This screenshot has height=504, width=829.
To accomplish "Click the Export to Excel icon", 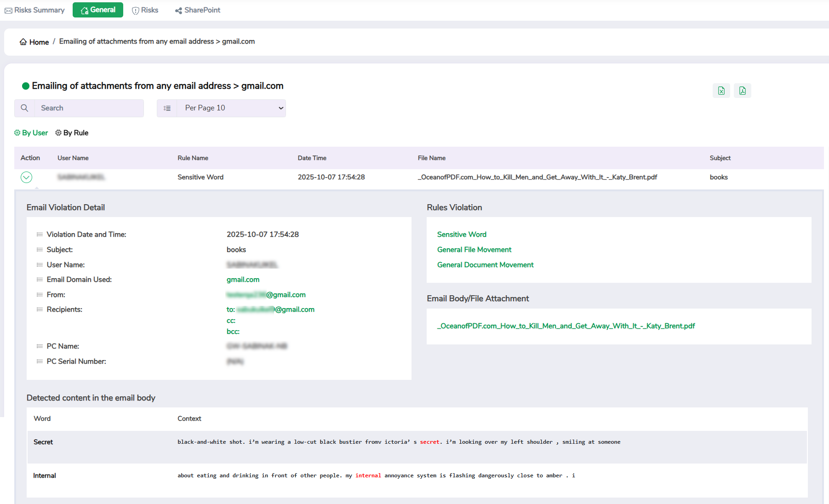I will click(x=721, y=91).
